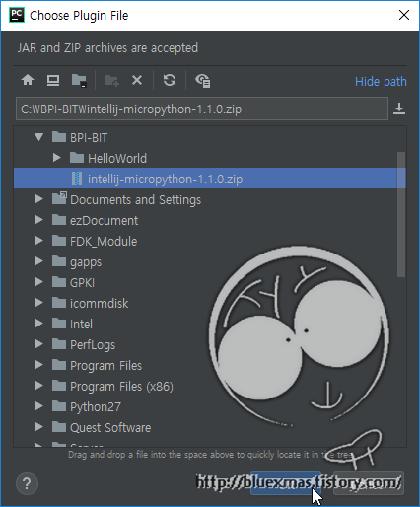420x507 pixels.
Task: Go to the Home directory icon
Action: pos(28,80)
